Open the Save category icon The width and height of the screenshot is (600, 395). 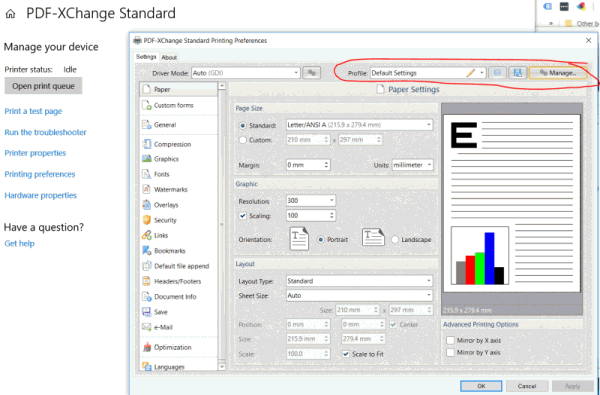pos(147,312)
